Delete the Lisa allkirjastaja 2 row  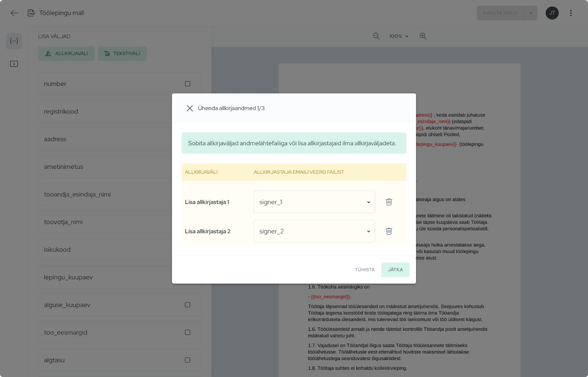[389, 231]
